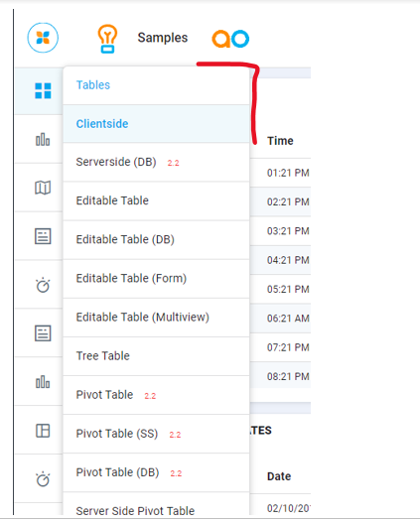Viewport: 420px width, 523px height.
Task: Select Clientside from the Tables menu
Action: 156,124
